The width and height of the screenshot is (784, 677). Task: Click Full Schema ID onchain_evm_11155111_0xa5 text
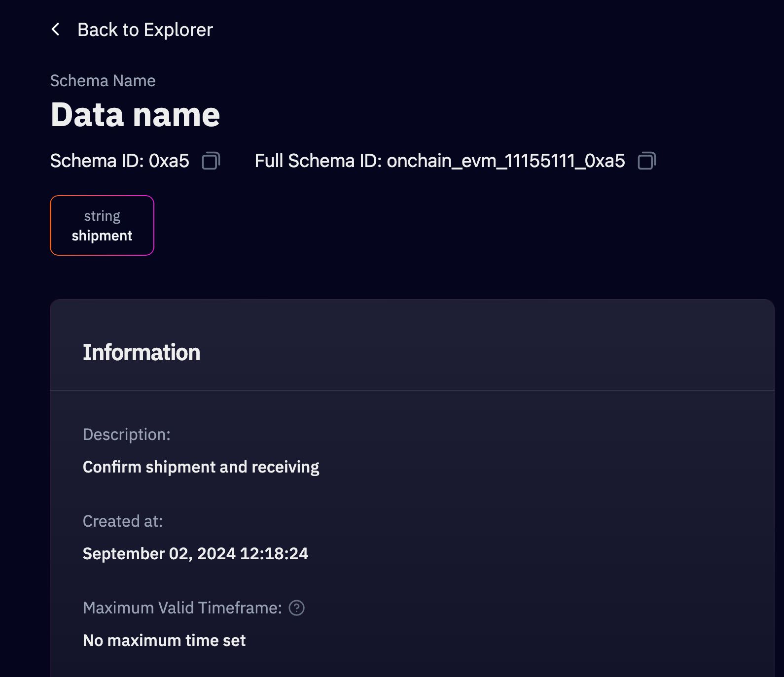point(440,161)
